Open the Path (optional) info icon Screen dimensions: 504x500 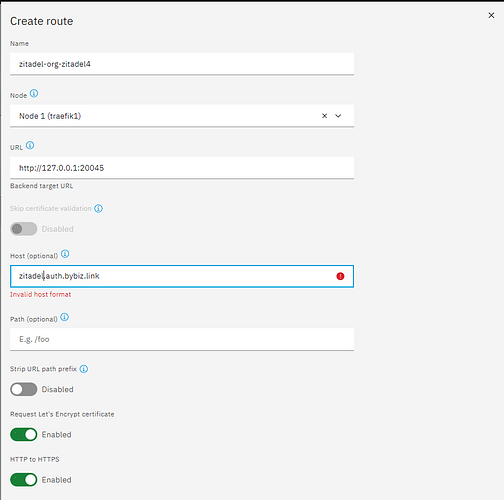click(x=65, y=317)
